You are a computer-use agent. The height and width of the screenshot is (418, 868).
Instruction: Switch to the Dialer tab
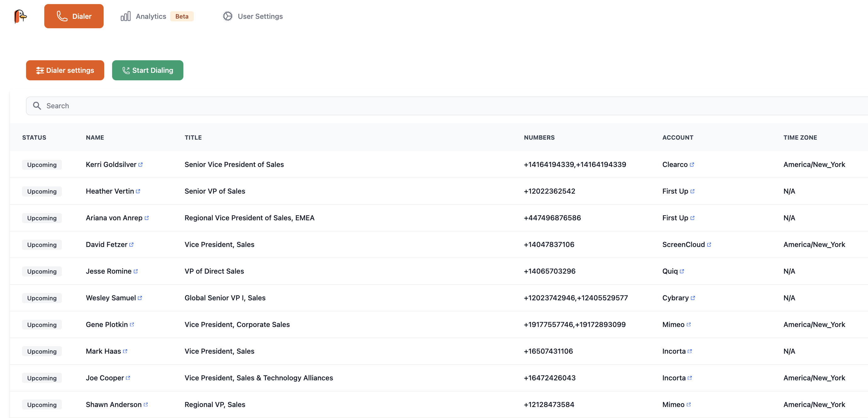point(74,16)
